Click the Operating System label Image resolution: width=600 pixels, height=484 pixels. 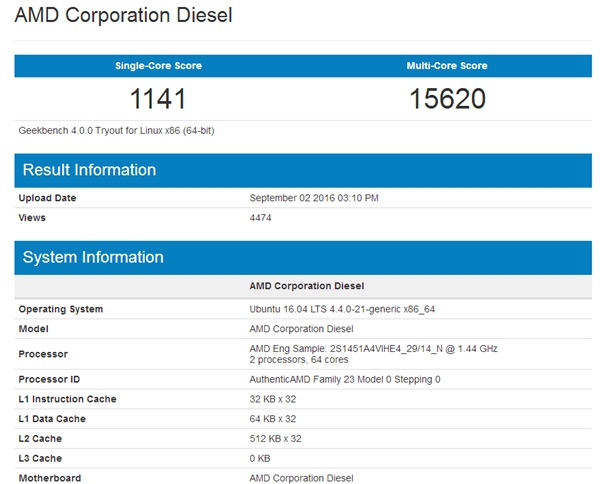coord(61,309)
